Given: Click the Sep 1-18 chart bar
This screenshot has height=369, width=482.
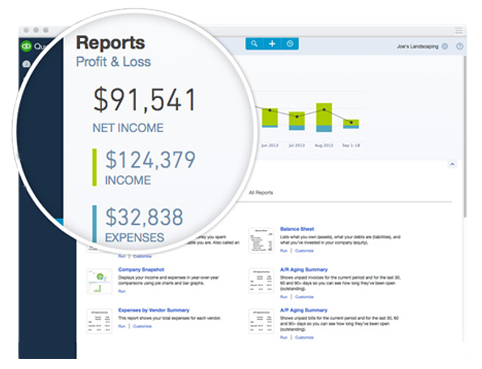Looking at the screenshot, I should pos(351,124).
